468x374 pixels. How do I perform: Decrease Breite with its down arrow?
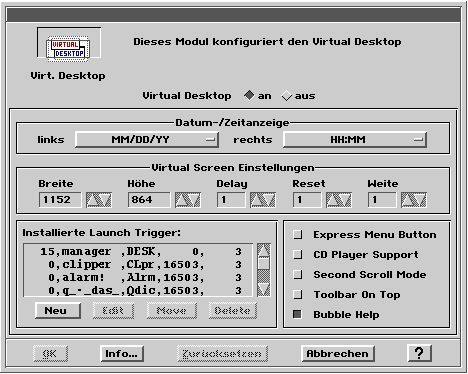[x=105, y=200]
